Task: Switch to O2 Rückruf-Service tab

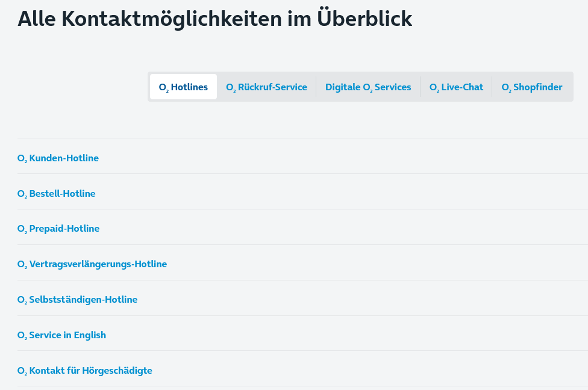Action: click(x=267, y=87)
